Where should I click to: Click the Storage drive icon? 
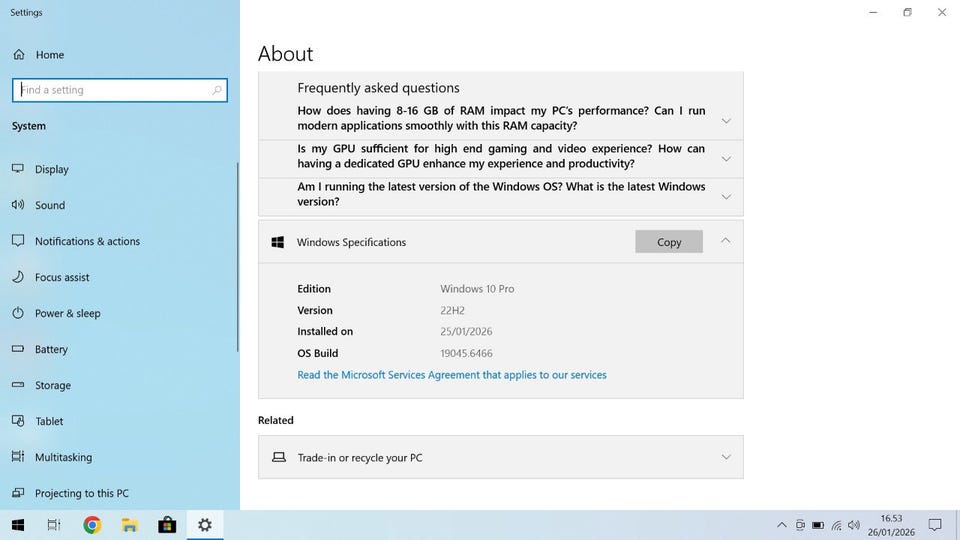coord(18,385)
